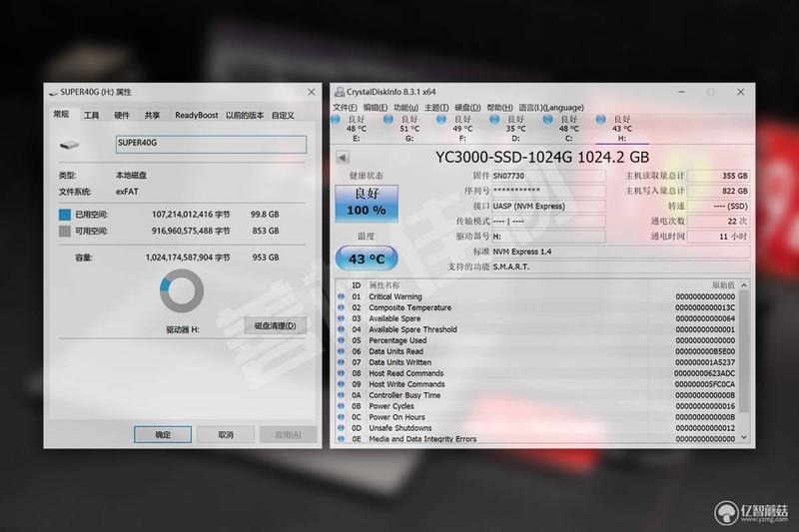Image resolution: width=799 pixels, height=532 pixels.
Task: Click host writes value 822 GB
Action: coord(718,191)
